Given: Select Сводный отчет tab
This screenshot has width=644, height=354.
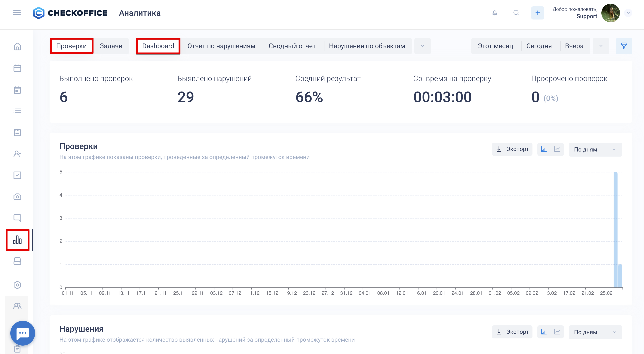Looking at the screenshot, I should [292, 46].
